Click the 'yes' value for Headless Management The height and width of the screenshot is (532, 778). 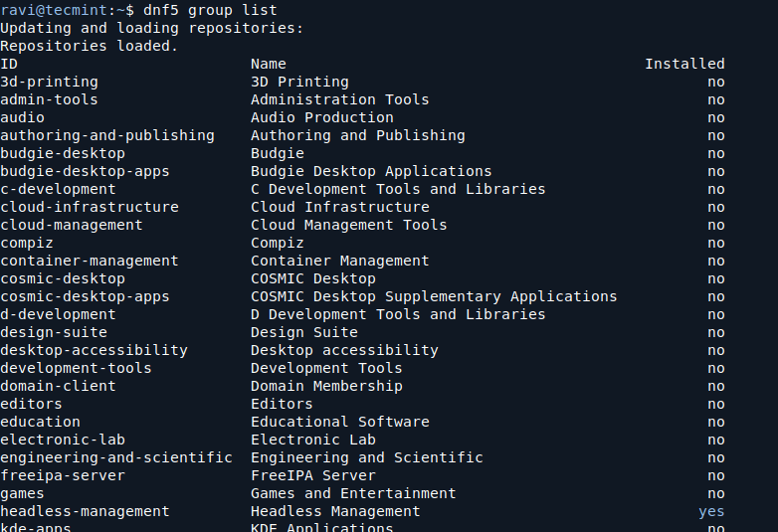[711, 511]
